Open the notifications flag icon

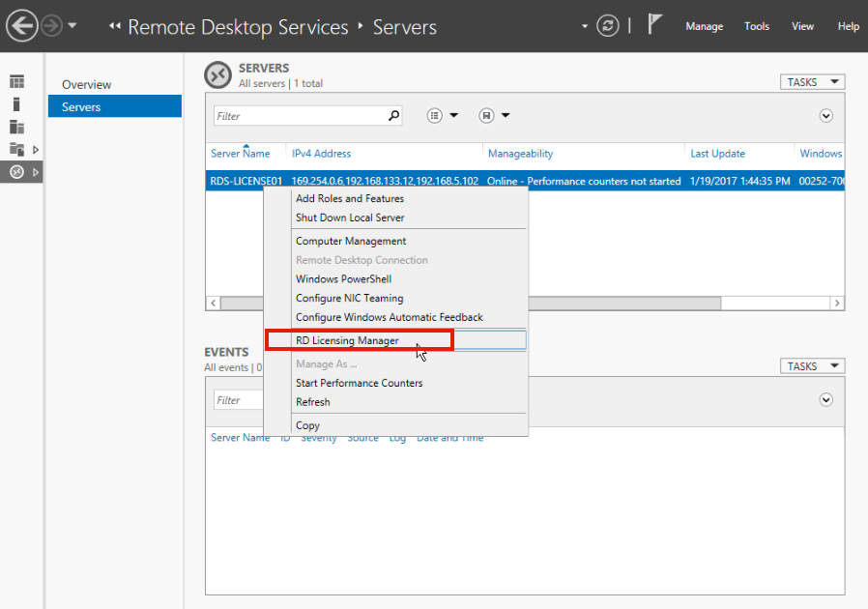[x=654, y=25]
